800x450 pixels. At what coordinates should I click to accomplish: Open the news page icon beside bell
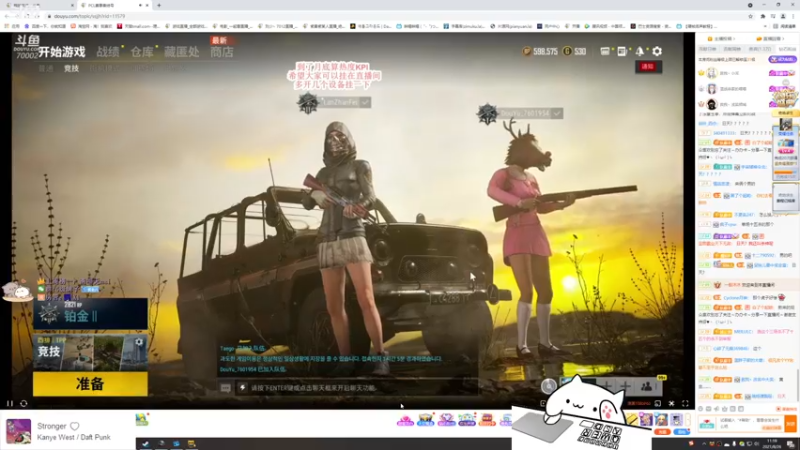coord(622,51)
